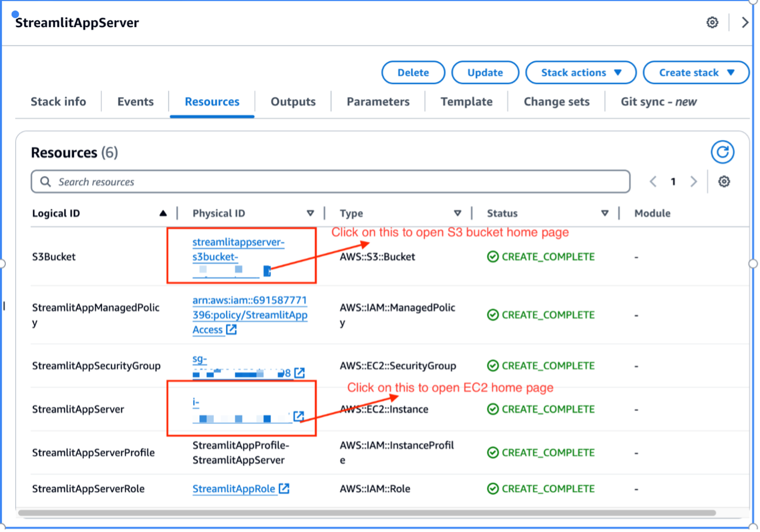Click the right chevron beside the title gear
Image resolution: width=760 pixels, height=532 pixels.
(745, 22)
